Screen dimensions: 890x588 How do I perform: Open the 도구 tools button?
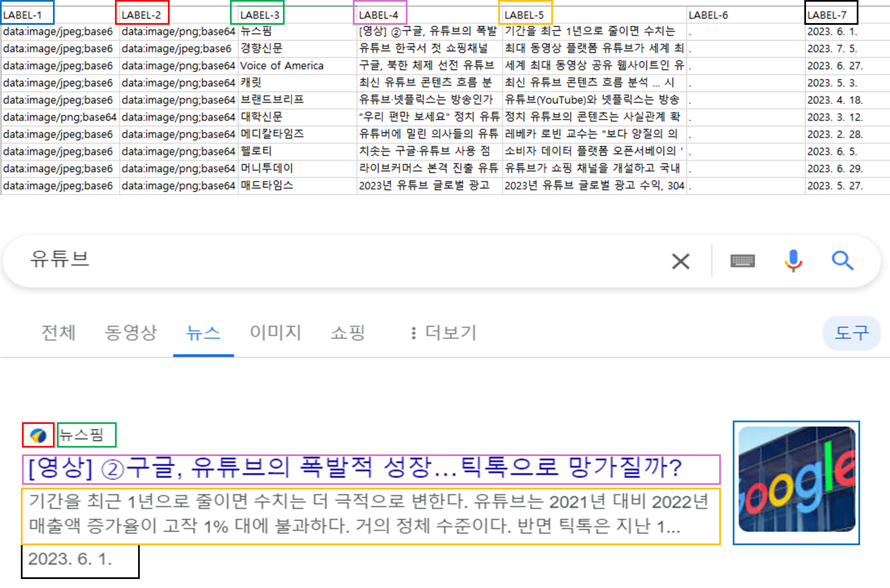pyautogui.click(x=852, y=333)
